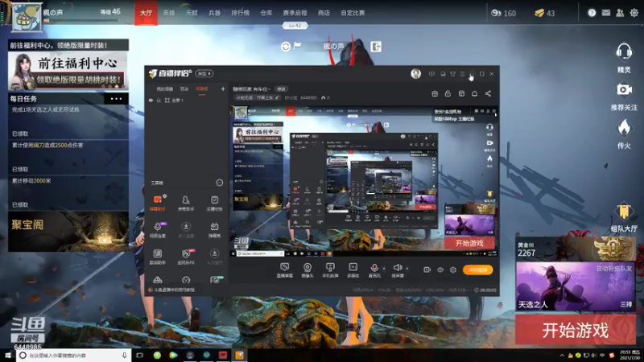This screenshot has height=362, width=644.
Task: Switch to the second scene tab
Action: coord(184,89)
